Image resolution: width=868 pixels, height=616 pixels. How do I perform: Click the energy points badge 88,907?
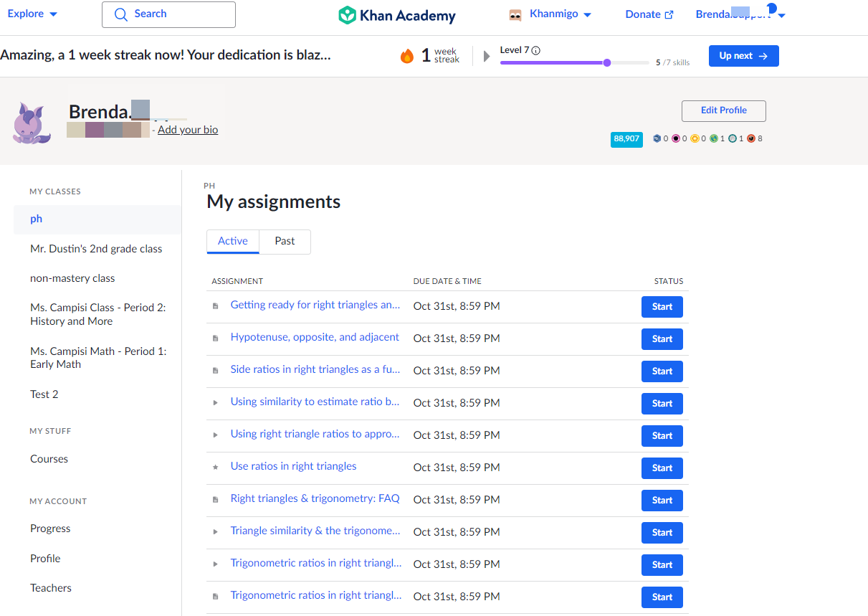[x=626, y=139]
